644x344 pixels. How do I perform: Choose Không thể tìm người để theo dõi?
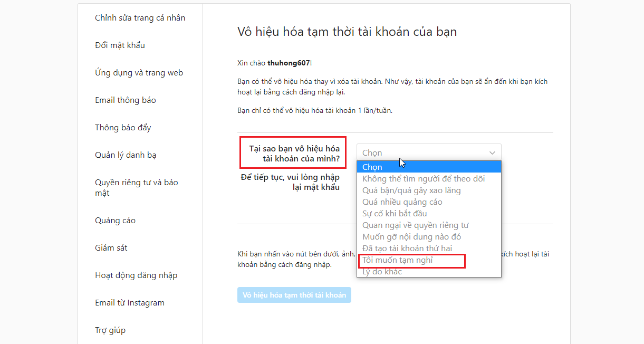pyautogui.click(x=429, y=179)
